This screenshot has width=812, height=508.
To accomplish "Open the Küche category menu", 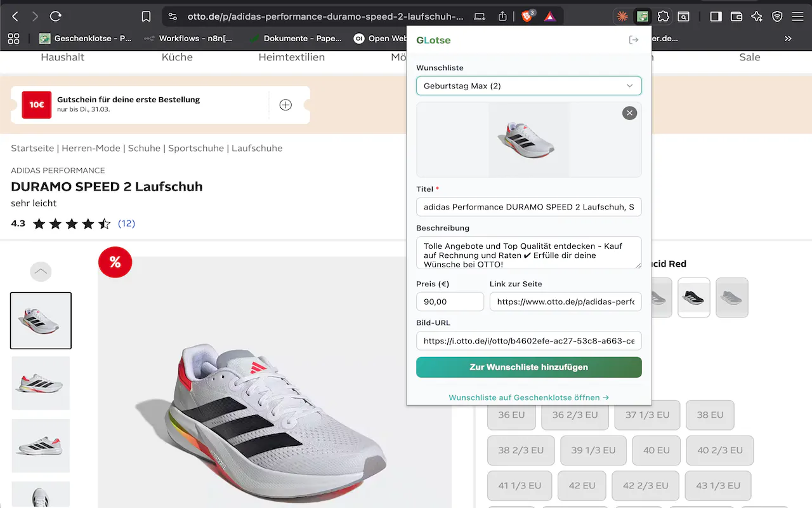I will (177, 57).
